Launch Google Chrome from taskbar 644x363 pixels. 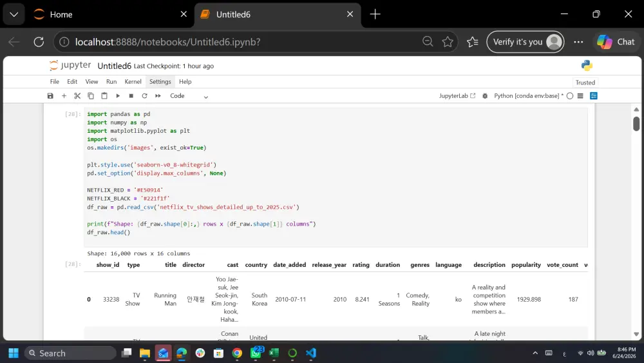pos(237,353)
